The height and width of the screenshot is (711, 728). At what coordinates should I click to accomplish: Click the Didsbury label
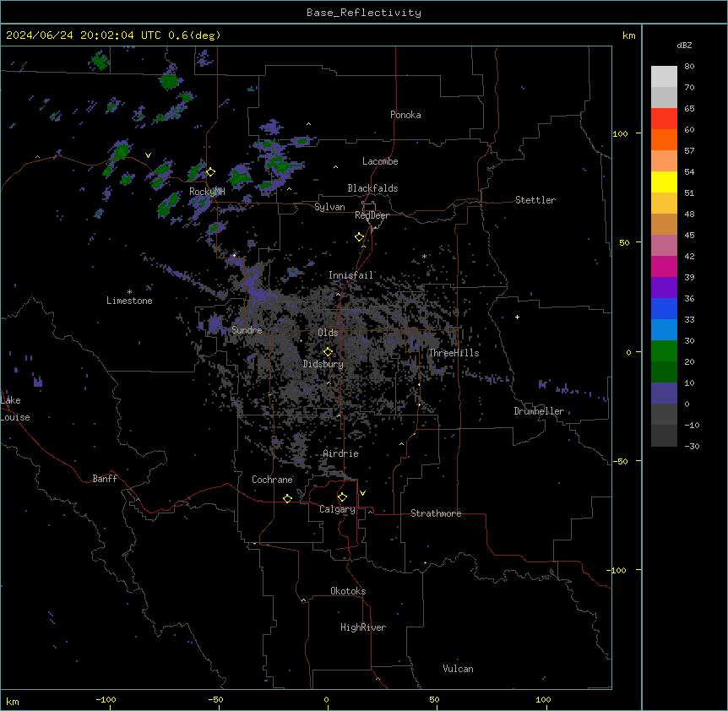click(323, 364)
